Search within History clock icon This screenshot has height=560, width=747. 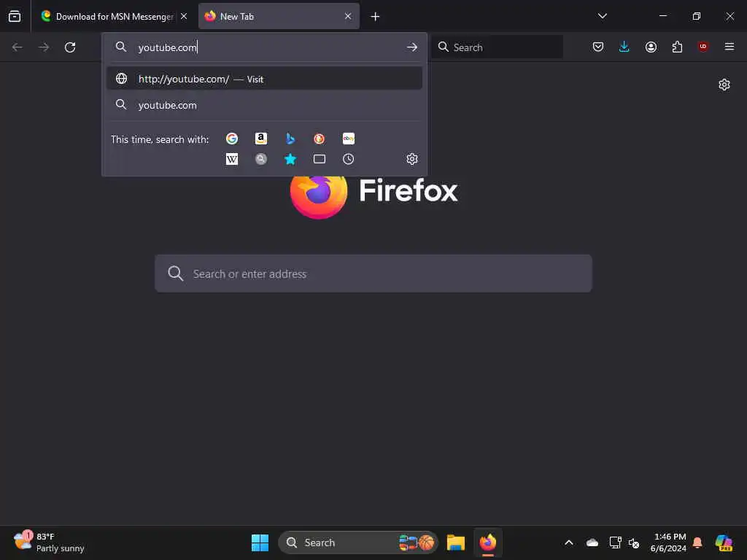click(x=348, y=159)
